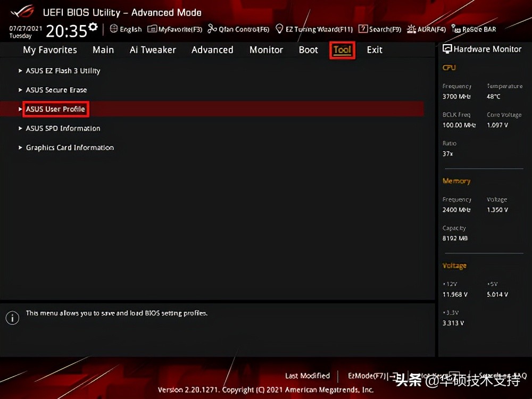Switch to the My Favorites tab
This screenshot has width=532, height=399.
click(50, 50)
